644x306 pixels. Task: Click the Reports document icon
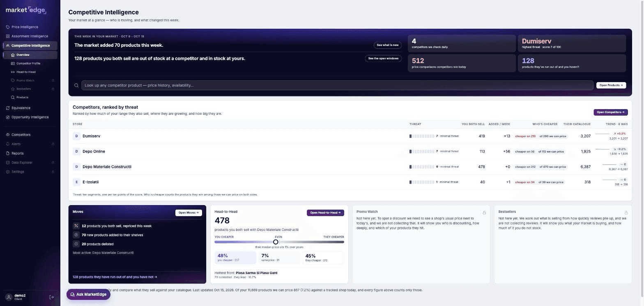pyautogui.click(x=8, y=153)
